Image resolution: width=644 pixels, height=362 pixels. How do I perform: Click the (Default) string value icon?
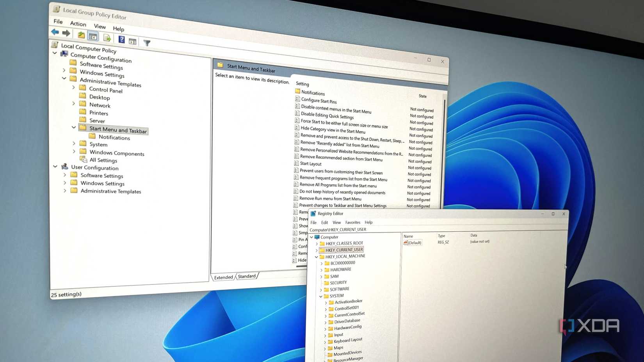tap(406, 242)
